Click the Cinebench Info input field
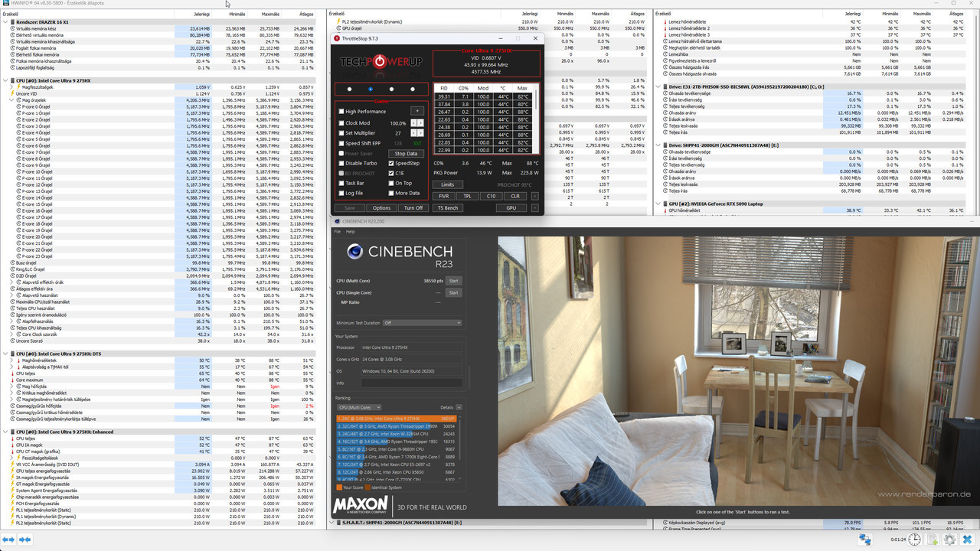The image size is (980, 551). point(411,383)
